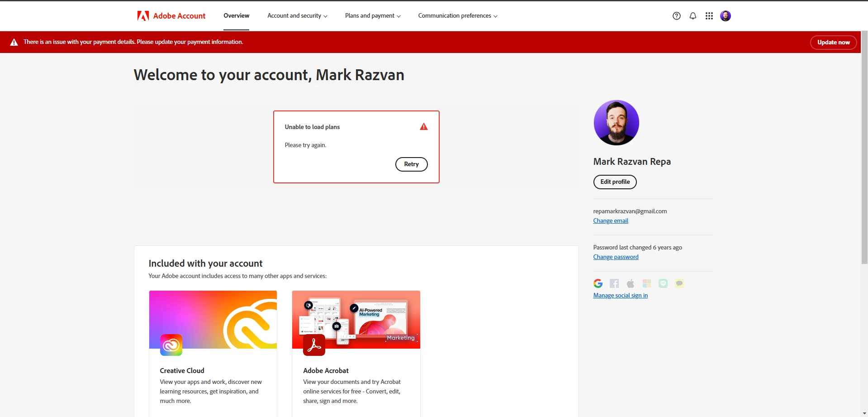
Task: Click the banner warning triangle icon
Action: point(14,42)
